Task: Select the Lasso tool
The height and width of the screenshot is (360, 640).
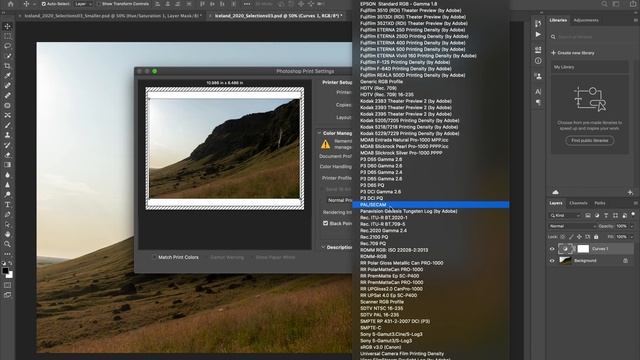Action: pos(7,46)
